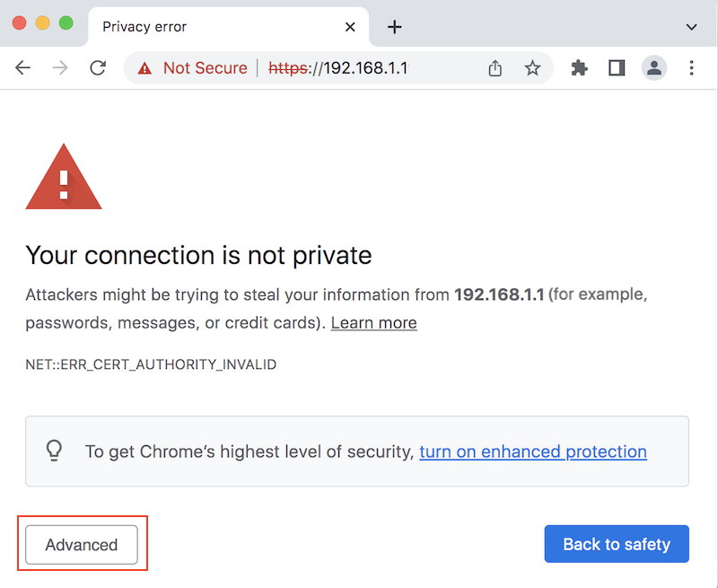
Task: Open a new tab with plus button
Action: click(x=394, y=27)
